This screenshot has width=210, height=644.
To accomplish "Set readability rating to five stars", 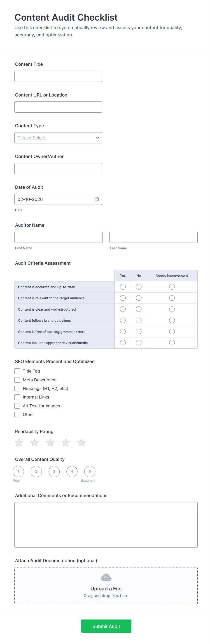I will coord(81,442).
